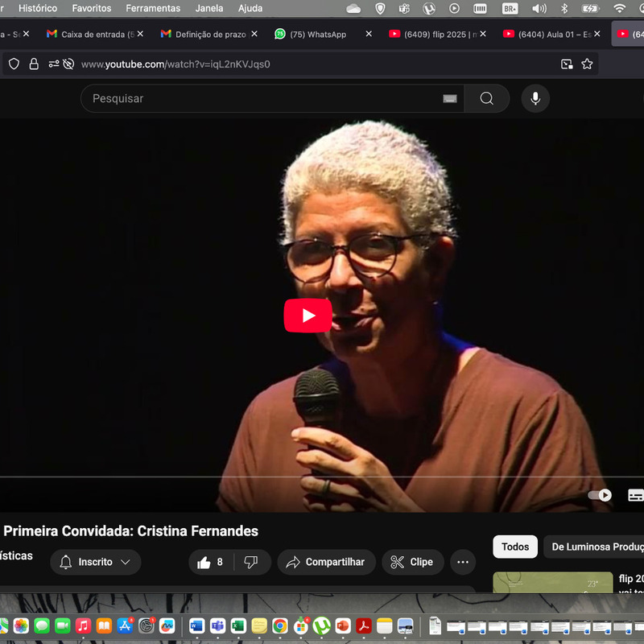Toggle the autoplay switch in the player
Screen dimensions: 644x644
599,495
